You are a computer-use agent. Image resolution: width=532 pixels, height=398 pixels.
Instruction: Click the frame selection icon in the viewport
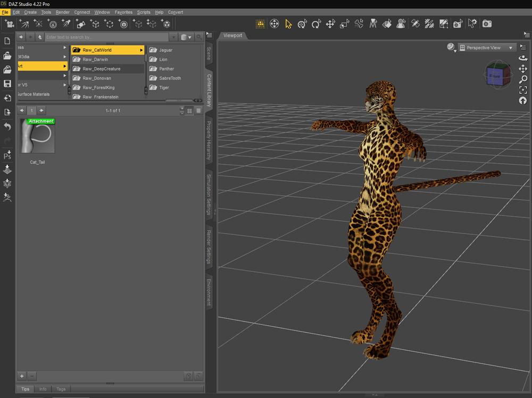point(523,90)
